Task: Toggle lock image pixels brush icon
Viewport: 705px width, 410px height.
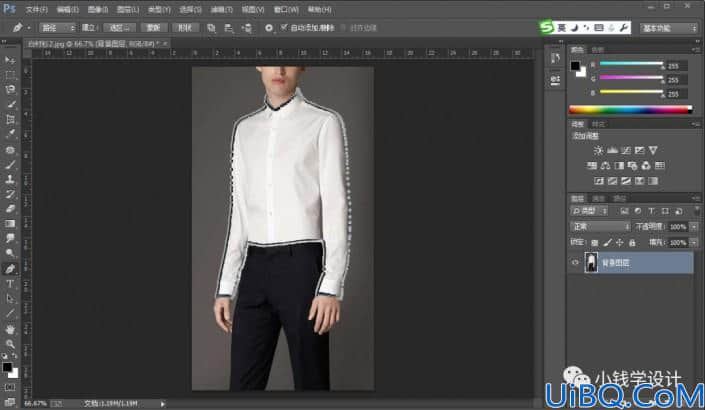Action: [607, 243]
